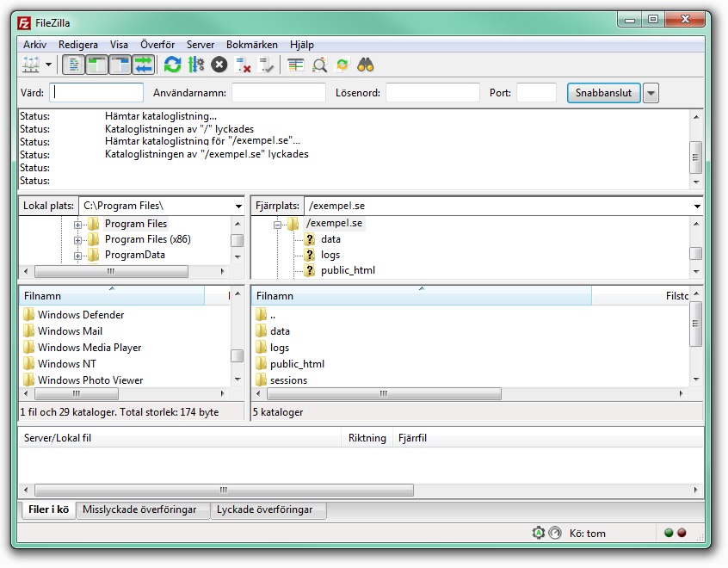Select the Windows NT folder
The image size is (728, 568).
67,364
